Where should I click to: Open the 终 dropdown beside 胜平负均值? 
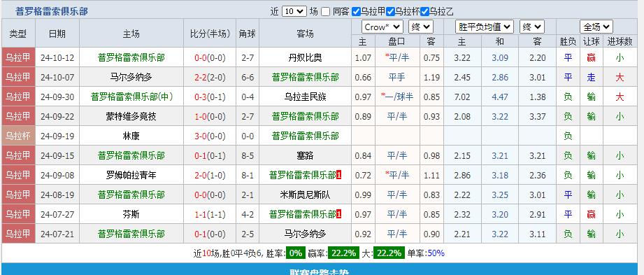pos(531,27)
